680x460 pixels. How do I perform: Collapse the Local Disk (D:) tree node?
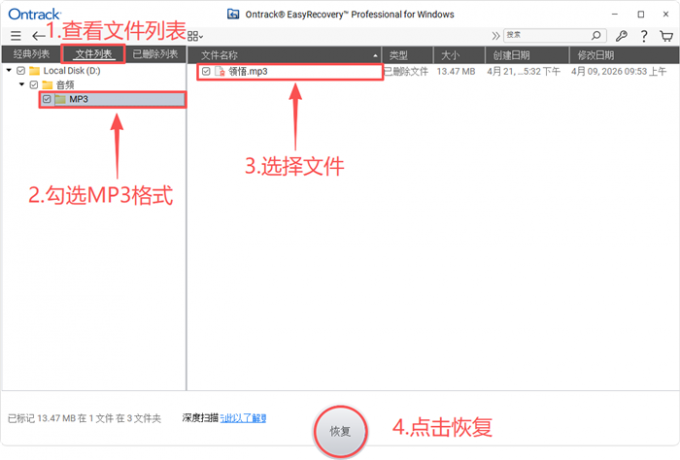click(x=9, y=70)
